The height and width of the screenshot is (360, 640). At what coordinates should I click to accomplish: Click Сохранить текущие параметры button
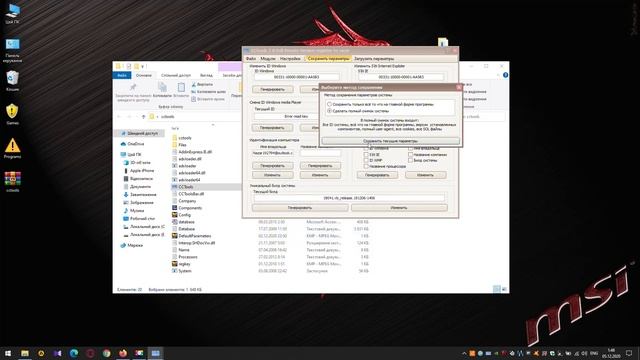pos(391,141)
